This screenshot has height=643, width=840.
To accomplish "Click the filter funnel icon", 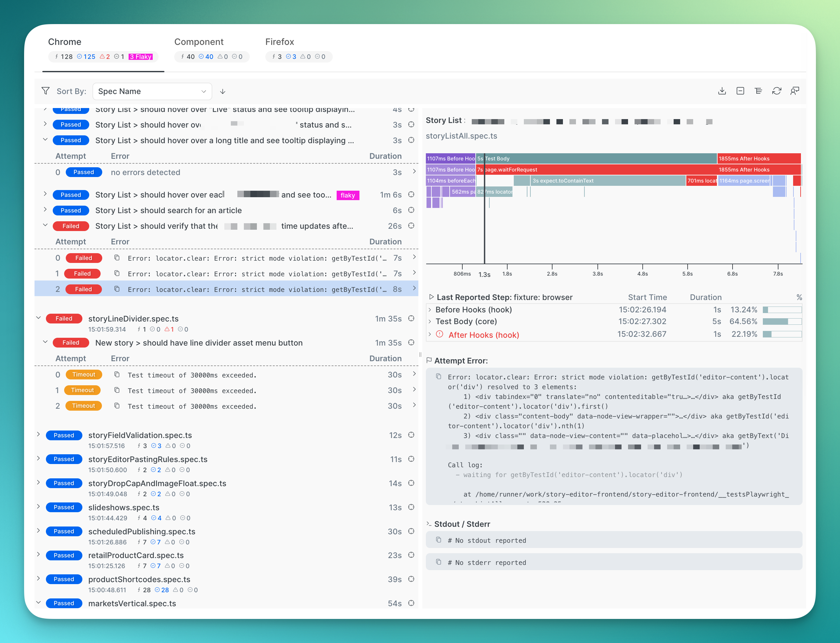I will (46, 91).
